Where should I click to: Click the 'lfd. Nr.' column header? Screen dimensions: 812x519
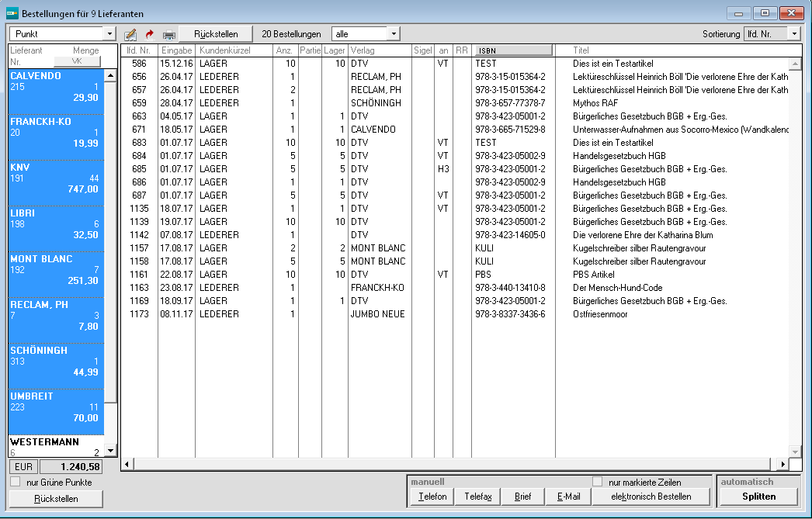coord(139,50)
